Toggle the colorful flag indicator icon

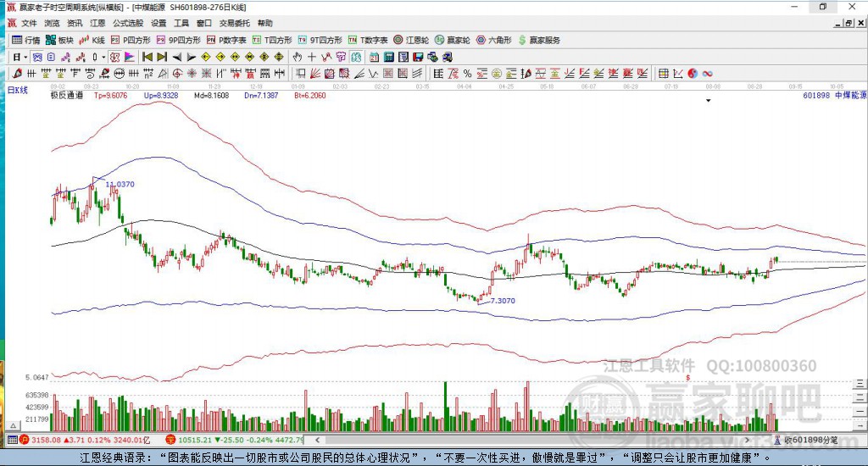pos(129,57)
